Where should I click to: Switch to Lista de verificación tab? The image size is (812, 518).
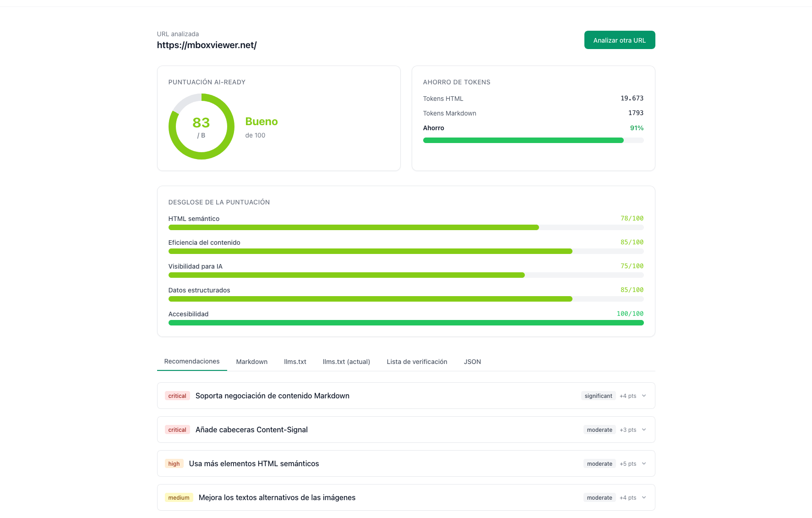click(417, 362)
